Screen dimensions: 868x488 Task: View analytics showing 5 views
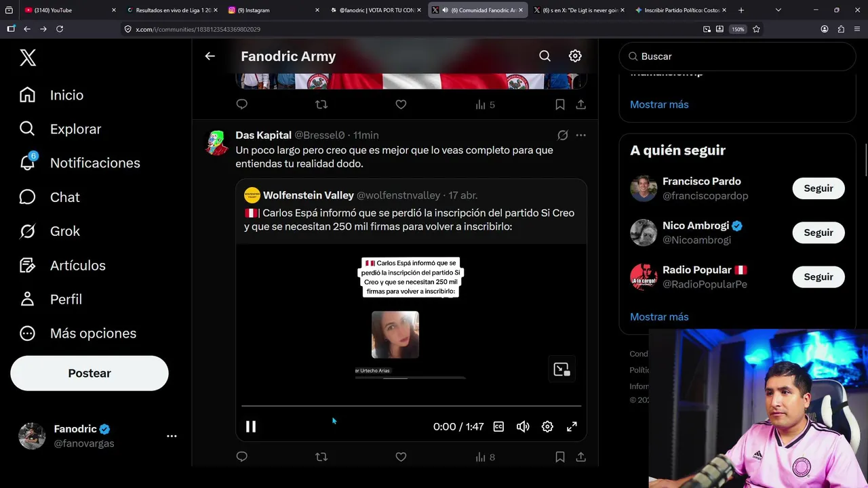[485, 104]
